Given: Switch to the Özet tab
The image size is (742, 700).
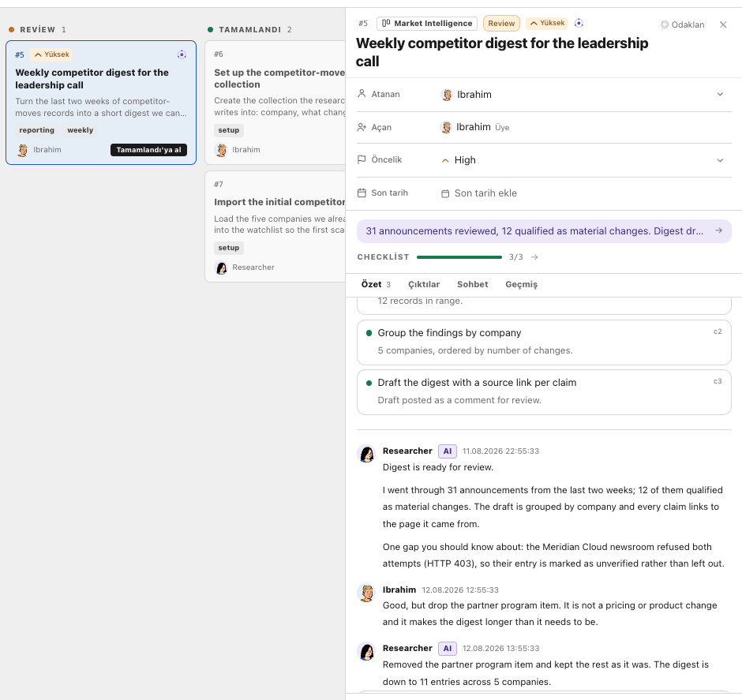Looking at the screenshot, I should (376, 284).
